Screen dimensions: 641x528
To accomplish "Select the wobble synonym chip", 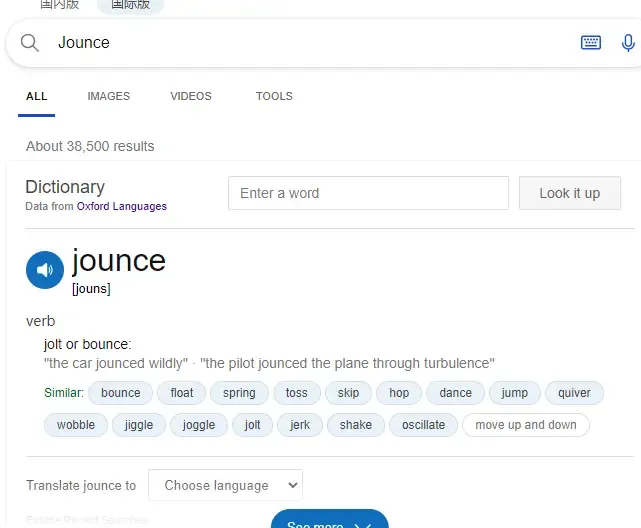I will coord(76,425).
